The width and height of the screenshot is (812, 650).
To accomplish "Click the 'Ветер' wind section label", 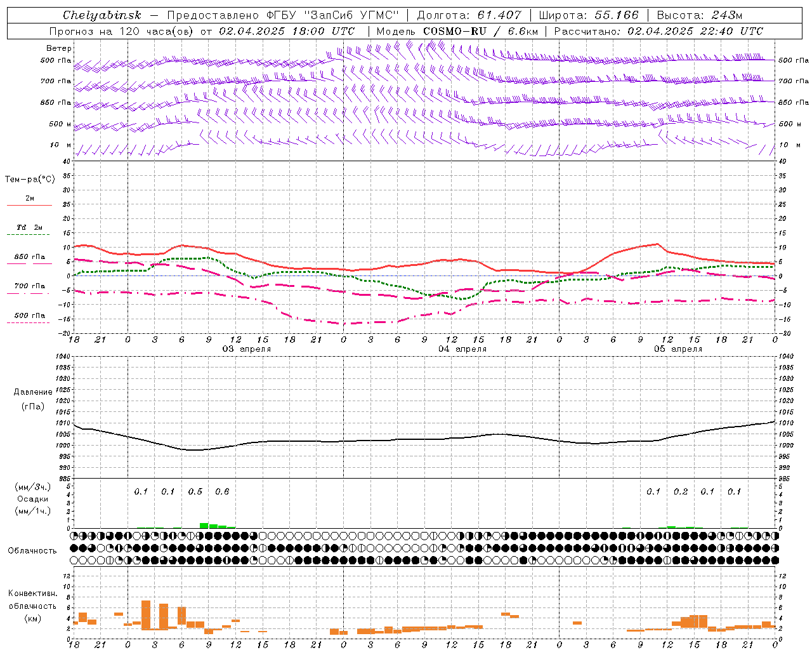I will pos(59,48).
